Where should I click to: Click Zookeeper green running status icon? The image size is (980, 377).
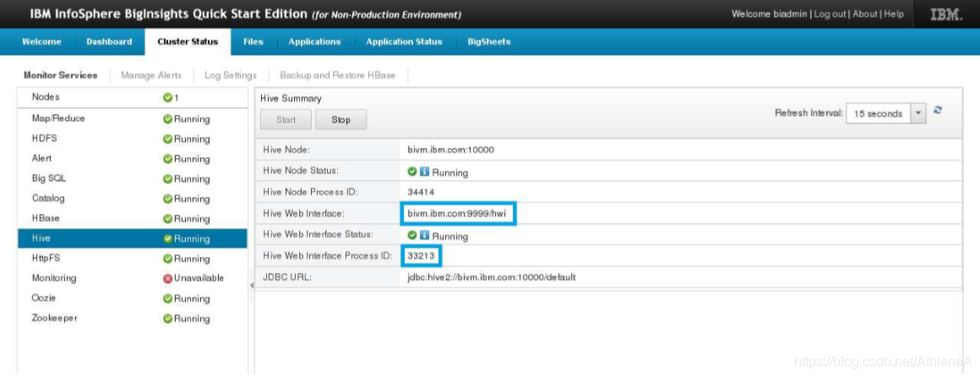pyautogui.click(x=167, y=319)
